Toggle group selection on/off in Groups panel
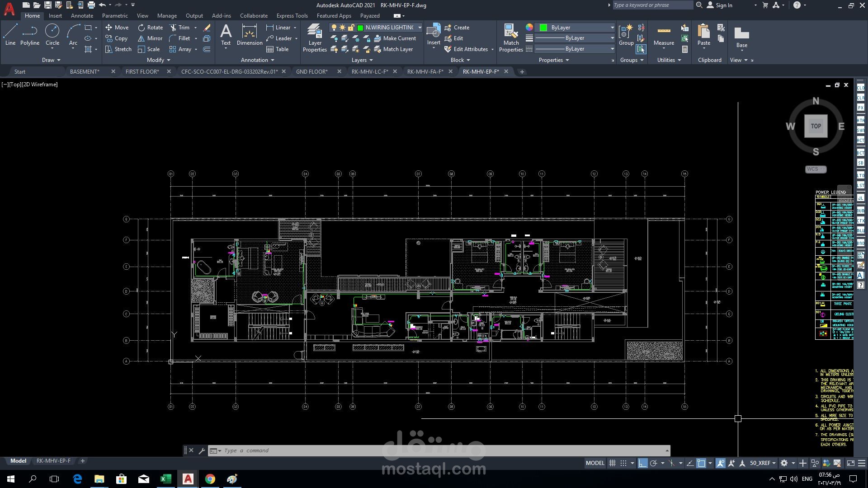 pyautogui.click(x=641, y=49)
